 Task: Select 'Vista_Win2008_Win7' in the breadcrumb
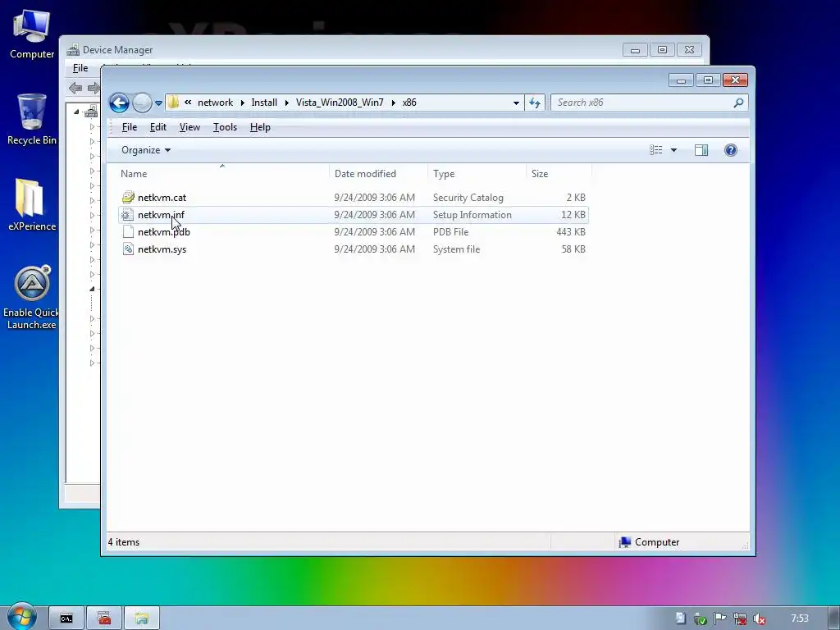pos(340,103)
